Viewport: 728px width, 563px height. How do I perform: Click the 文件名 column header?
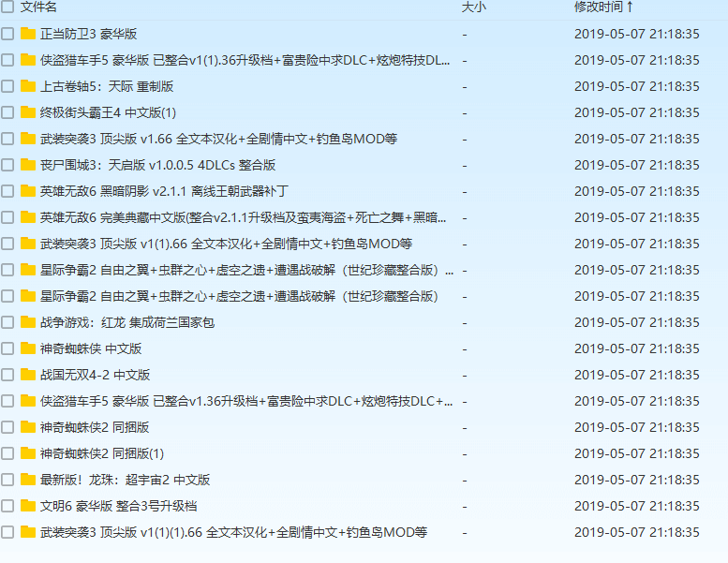[38, 7]
